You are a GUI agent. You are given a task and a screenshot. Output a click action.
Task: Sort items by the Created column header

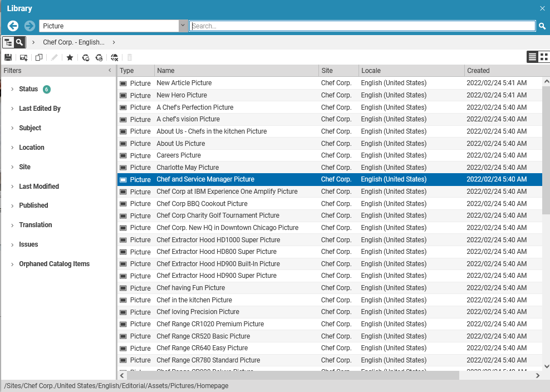click(478, 70)
